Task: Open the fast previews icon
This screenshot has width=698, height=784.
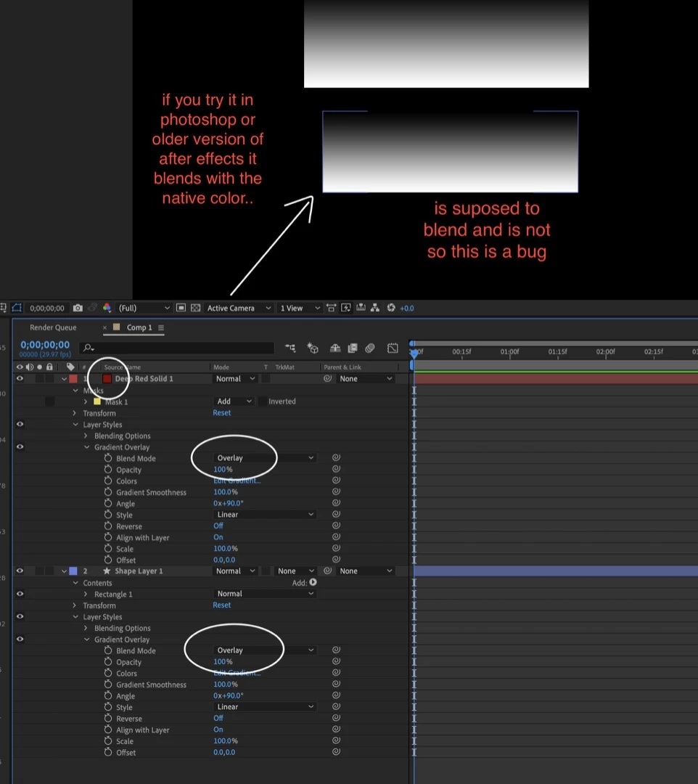Action: pos(346,308)
